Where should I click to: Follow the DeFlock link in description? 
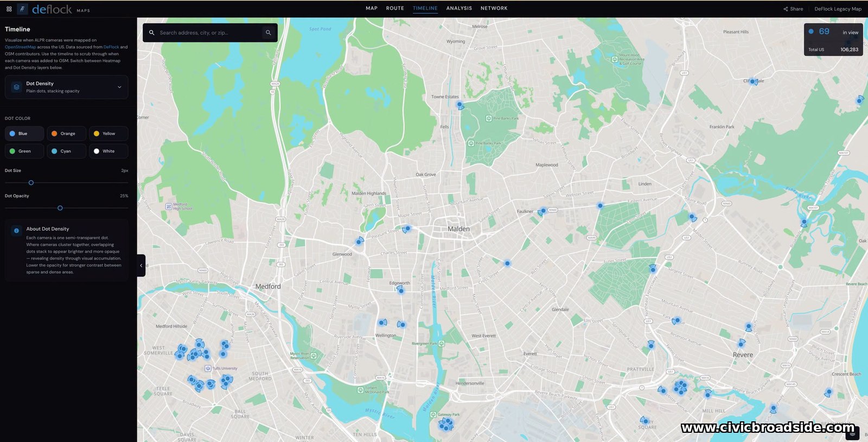coord(111,47)
